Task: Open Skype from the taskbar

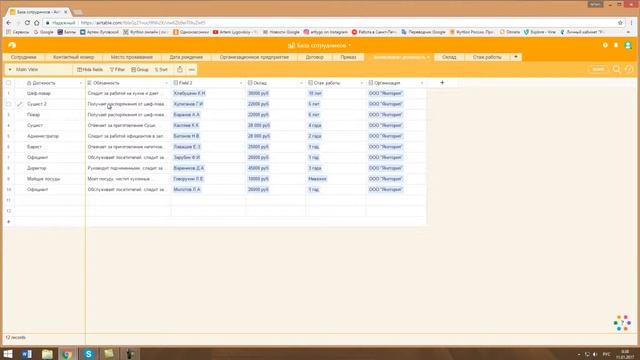Action: pos(88,354)
